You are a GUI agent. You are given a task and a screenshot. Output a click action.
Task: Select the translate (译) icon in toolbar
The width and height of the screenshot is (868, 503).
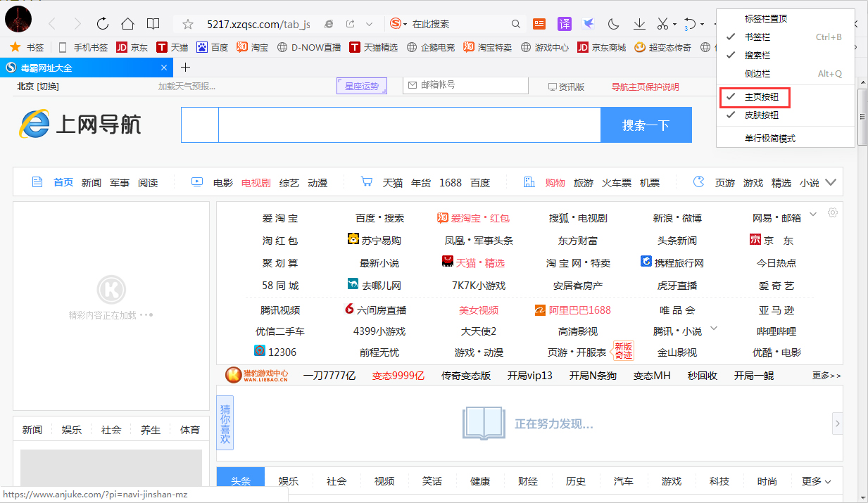(564, 23)
